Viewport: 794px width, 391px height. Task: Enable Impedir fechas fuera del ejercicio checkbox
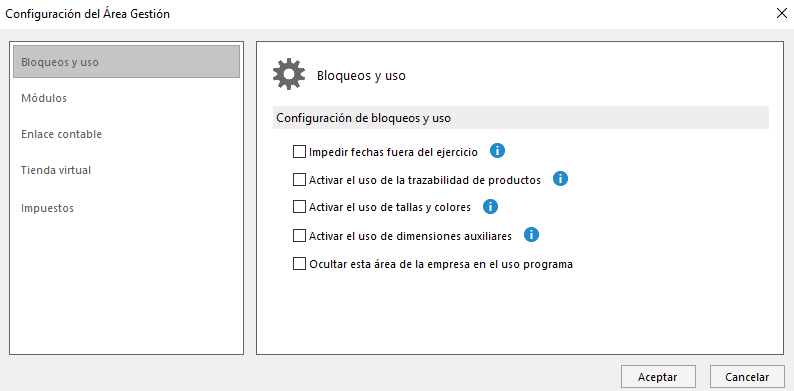click(299, 151)
